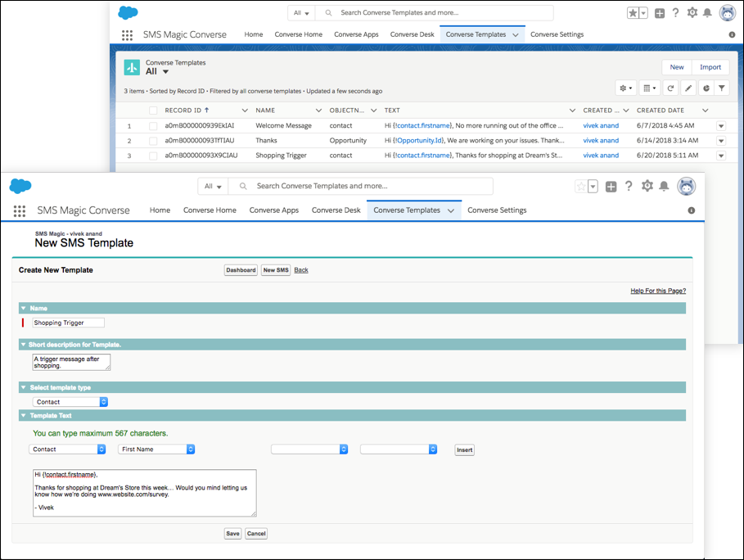Image resolution: width=744 pixels, height=560 pixels.
Task: Click the Back link
Action: [x=301, y=270]
